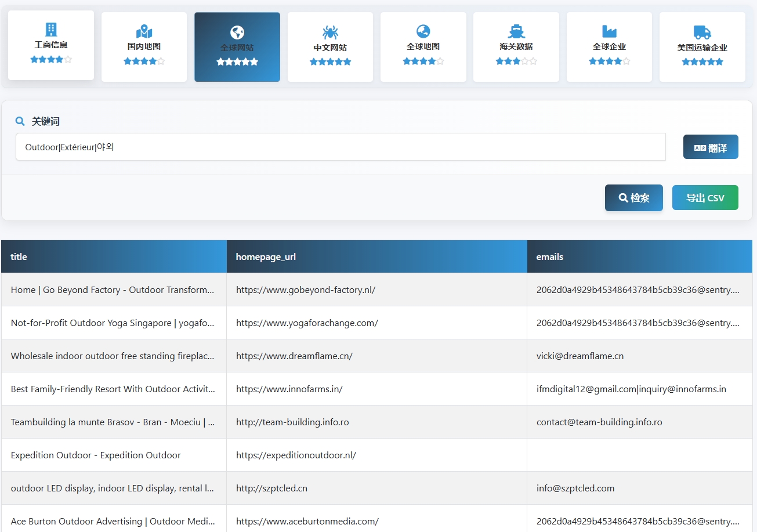
Task: Click the truck icon above 美国运输企业
Action: pyautogui.click(x=702, y=32)
